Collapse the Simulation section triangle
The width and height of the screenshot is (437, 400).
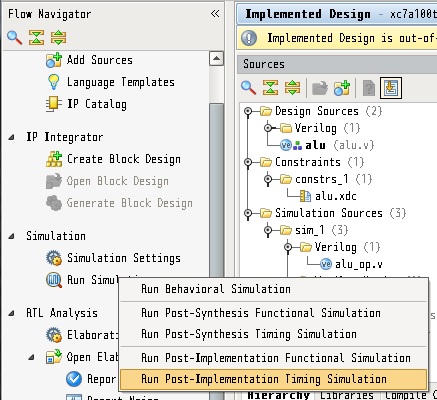point(12,236)
